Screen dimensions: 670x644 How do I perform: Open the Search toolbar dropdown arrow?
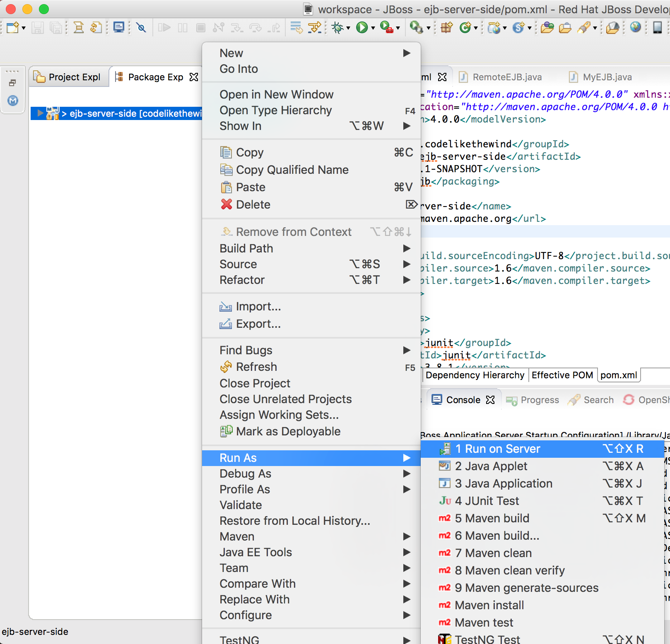tap(595, 28)
